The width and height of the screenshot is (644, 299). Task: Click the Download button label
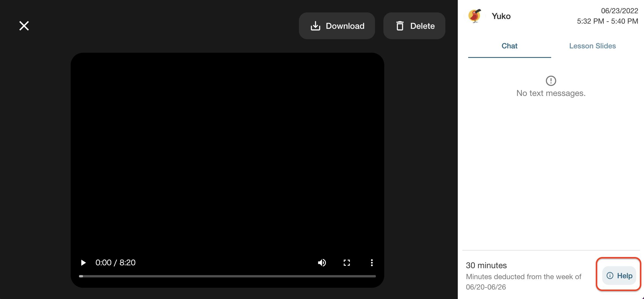point(345,26)
